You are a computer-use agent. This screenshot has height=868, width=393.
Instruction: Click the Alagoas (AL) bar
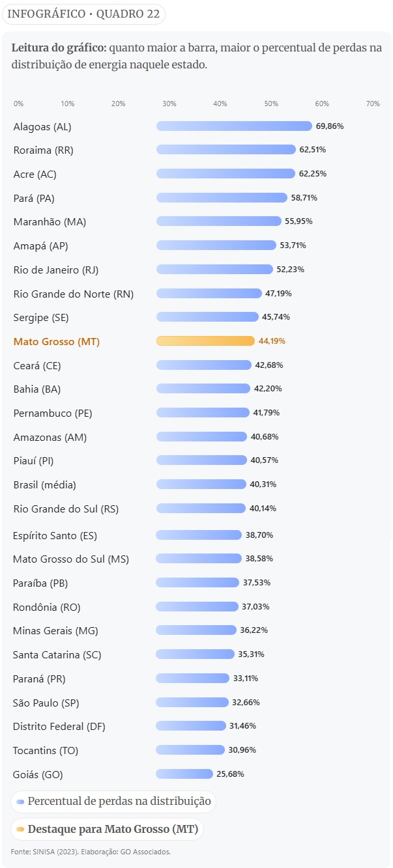click(234, 126)
